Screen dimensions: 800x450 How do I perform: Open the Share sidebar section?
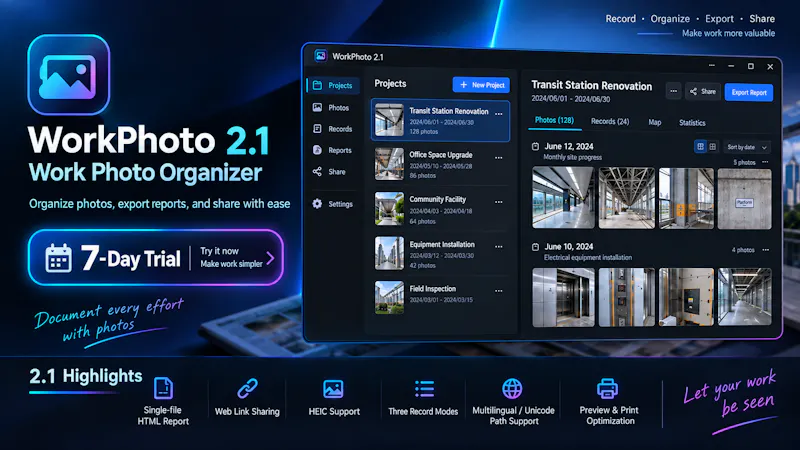pyautogui.click(x=329, y=172)
